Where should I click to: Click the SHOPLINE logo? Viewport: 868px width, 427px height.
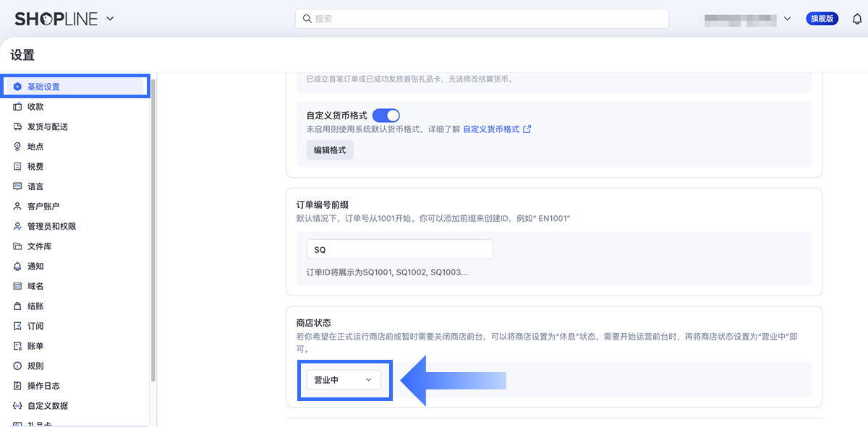tap(56, 20)
